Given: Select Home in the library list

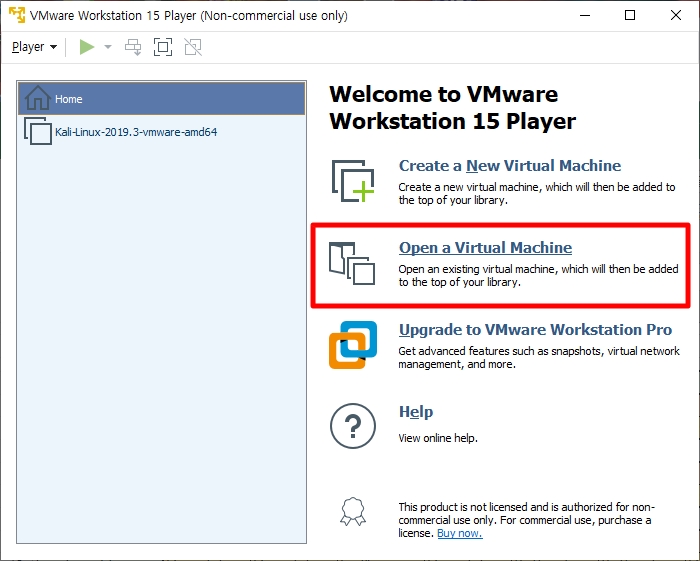Looking at the screenshot, I should 162,99.
